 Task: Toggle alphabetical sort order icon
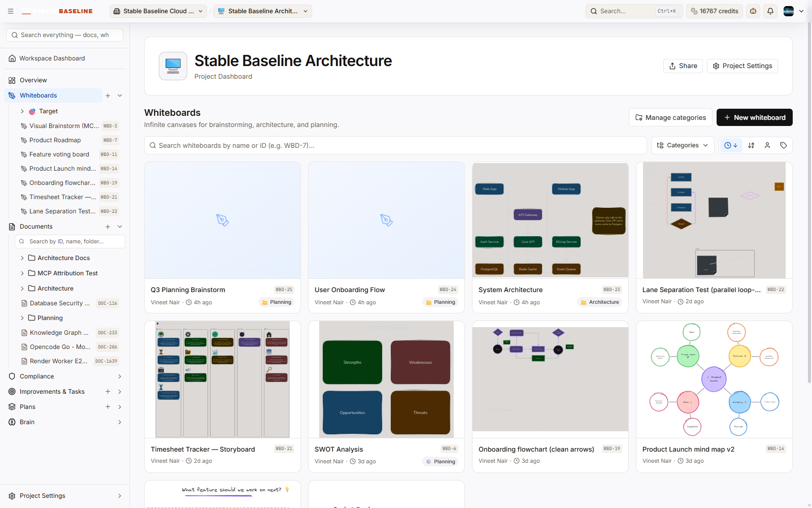(751, 145)
